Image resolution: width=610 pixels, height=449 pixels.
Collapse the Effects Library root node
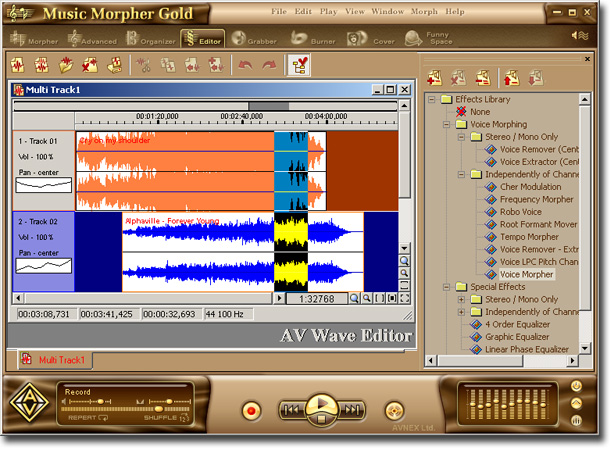(x=431, y=100)
